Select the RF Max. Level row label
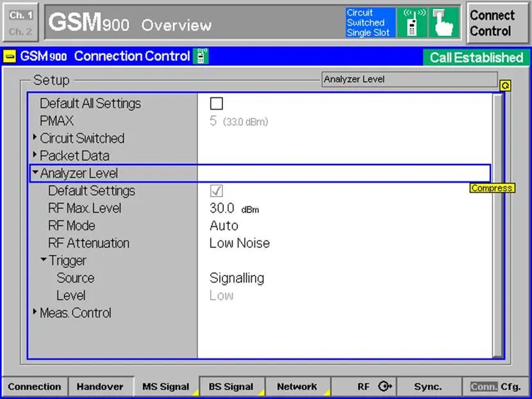Image resolution: width=532 pixels, height=399 pixels. [85, 209]
